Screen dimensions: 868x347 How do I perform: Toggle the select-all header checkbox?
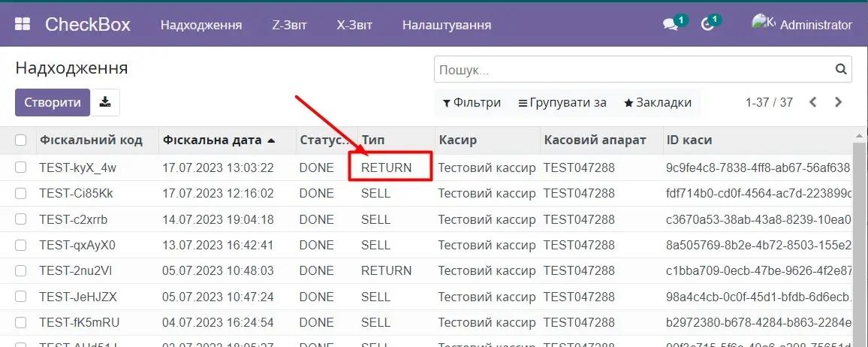[x=21, y=140]
